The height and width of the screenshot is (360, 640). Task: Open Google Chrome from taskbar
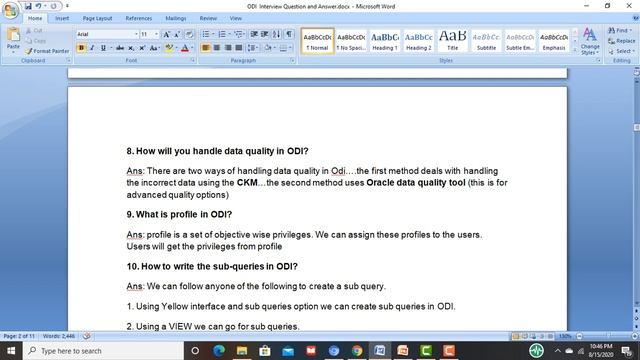coord(357,351)
